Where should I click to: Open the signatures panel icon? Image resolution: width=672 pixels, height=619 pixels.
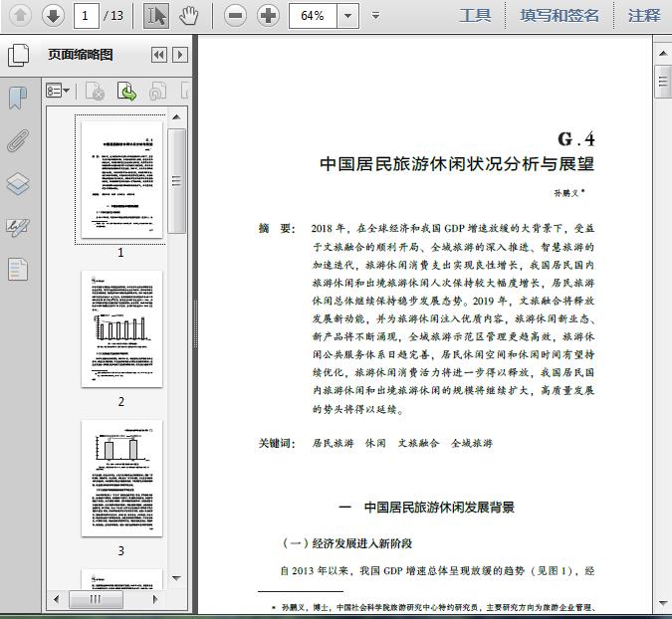[18, 227]
